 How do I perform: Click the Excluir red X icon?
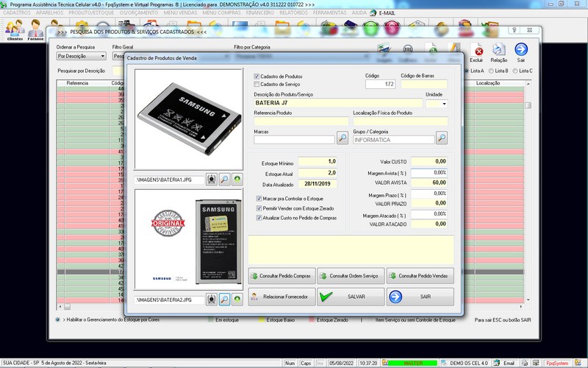pyautogui.click(x=476, y=52)
